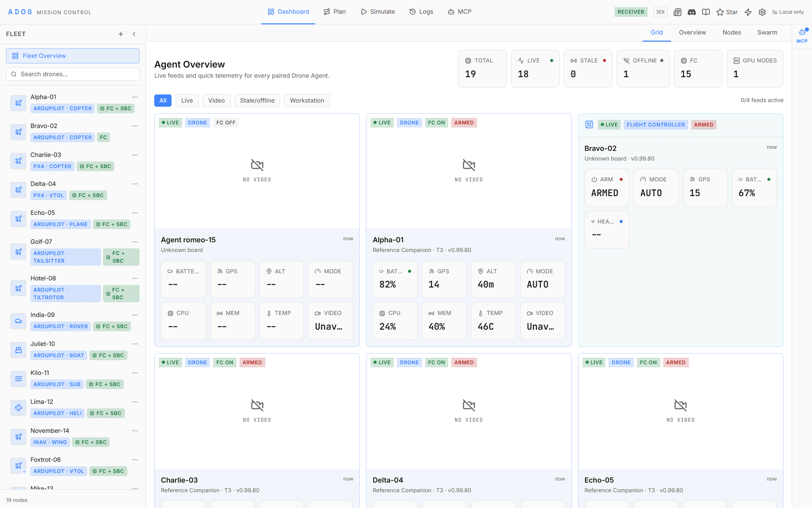This screenshot has height=508, width=812.
Task: Filter agents by Video
Action: pos(217,101)
